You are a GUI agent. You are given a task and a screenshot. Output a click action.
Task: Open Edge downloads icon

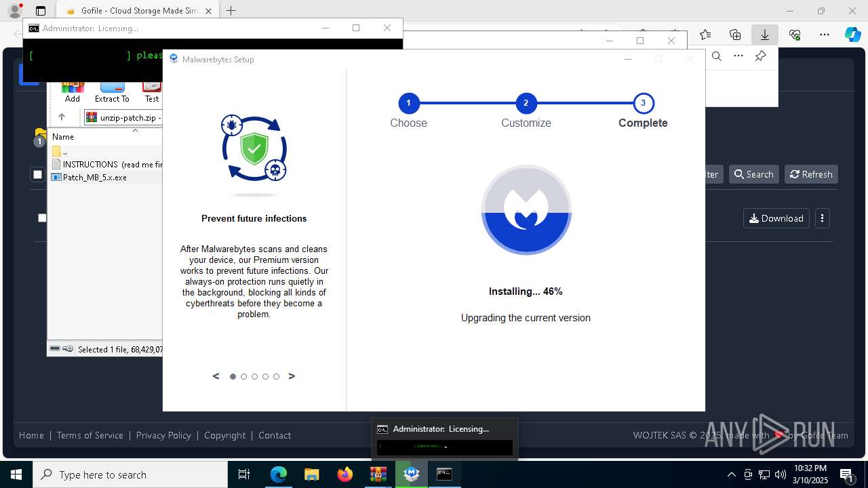[765, 35]
